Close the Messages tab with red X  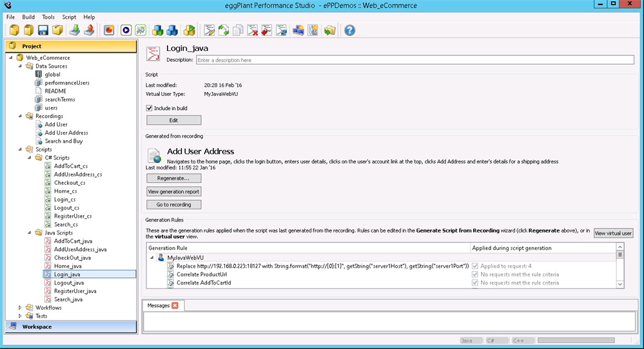pos(175,305)
